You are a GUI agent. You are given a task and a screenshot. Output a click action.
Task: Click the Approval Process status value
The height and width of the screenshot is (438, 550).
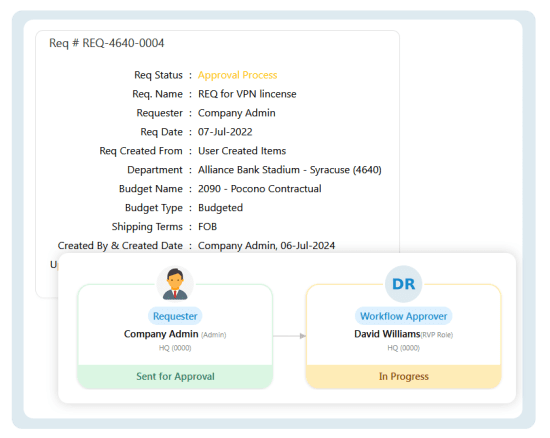[237, 75]
